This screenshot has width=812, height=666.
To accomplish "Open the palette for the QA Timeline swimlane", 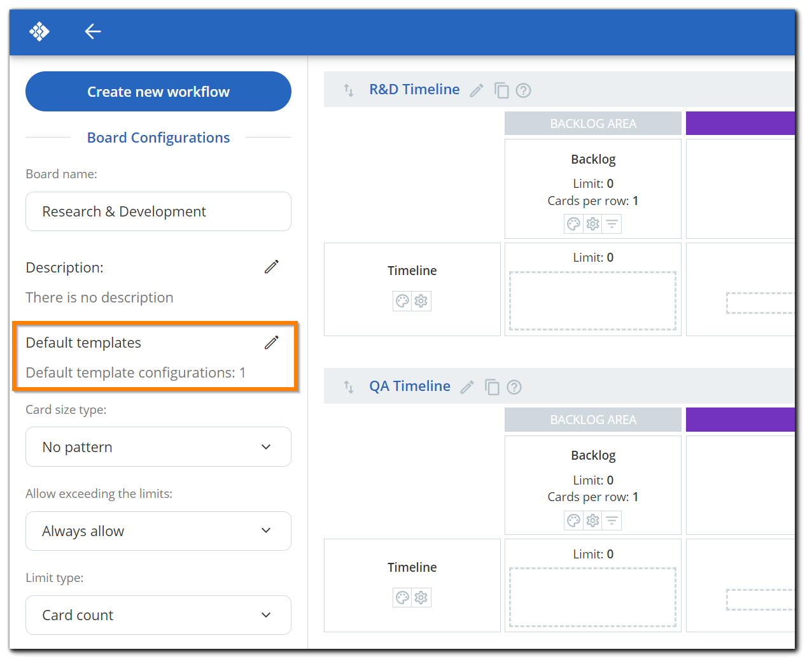I will (x=402, y=597).
